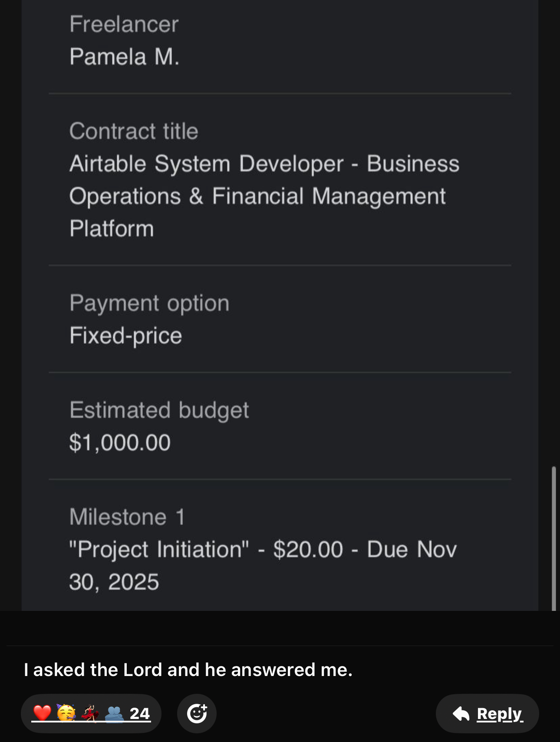Tap the dancing woman reaction emoji
Viewport: 560px width, 742px height.
(90, 713)
